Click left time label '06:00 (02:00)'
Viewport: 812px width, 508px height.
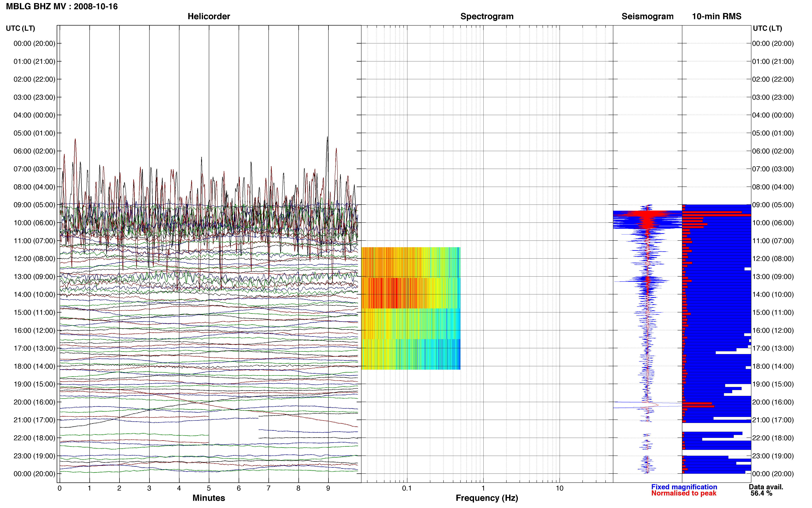[x=34, y=151]
